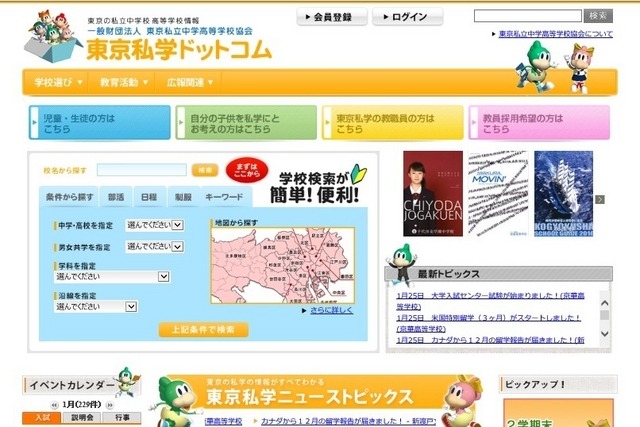Switch to the キーワード tab

(224, 197)
